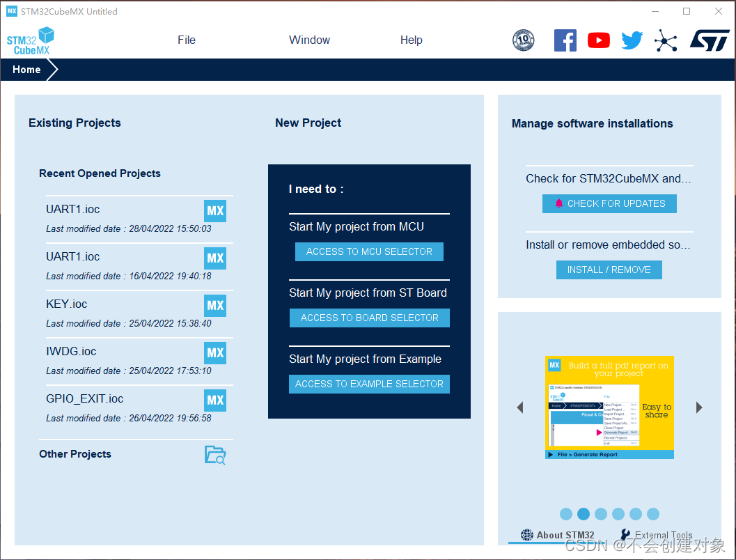Click the 10 years anniversary badge icon

(x=524, y=40)
